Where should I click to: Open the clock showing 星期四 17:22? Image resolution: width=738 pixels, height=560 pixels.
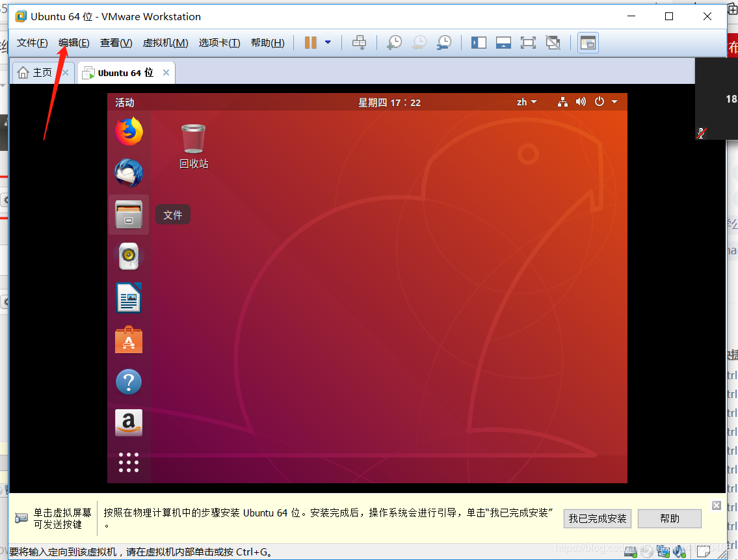389,102
